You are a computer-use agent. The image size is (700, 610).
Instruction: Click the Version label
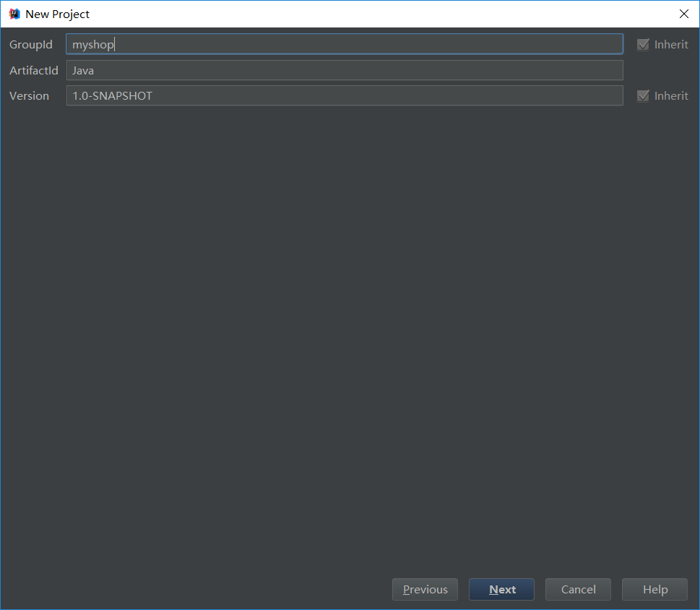(29, 96)
